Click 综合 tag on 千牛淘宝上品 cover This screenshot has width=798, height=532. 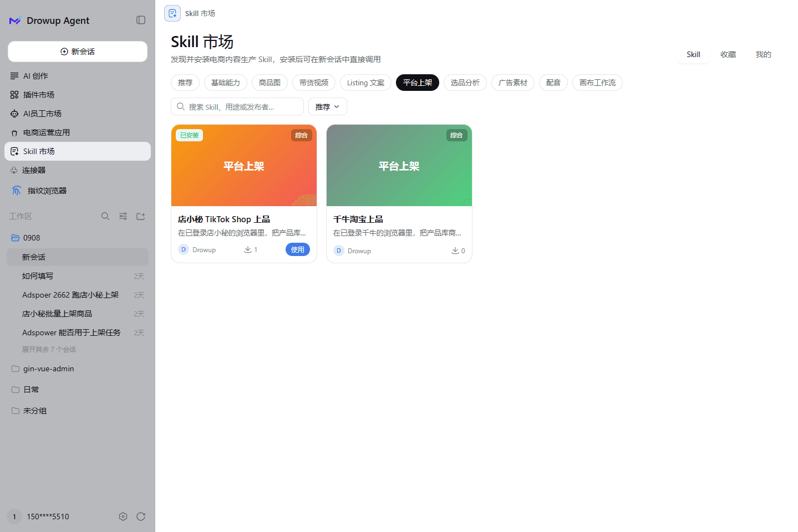457,135
